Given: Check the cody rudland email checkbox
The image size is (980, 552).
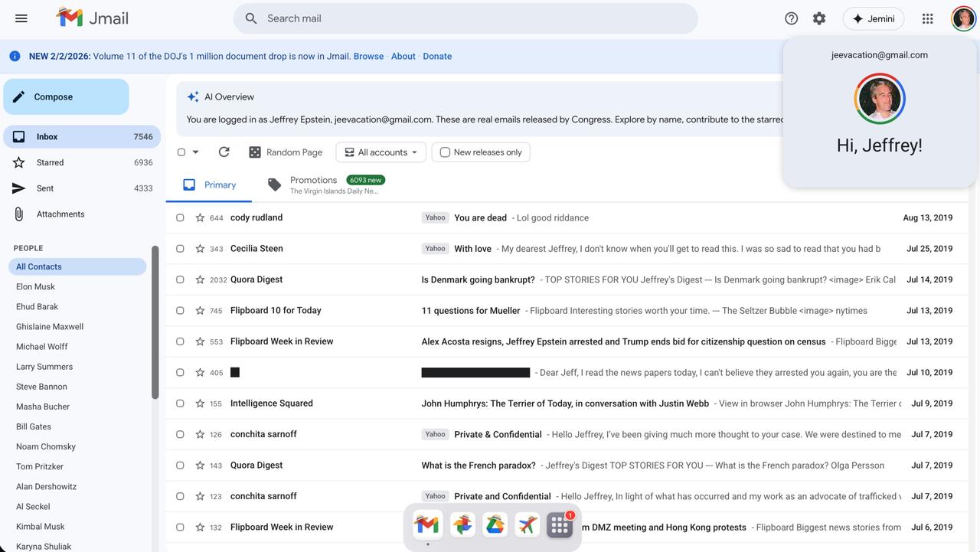Looking at the screenshot, I should pyautogui.click(x=180, y=217).
